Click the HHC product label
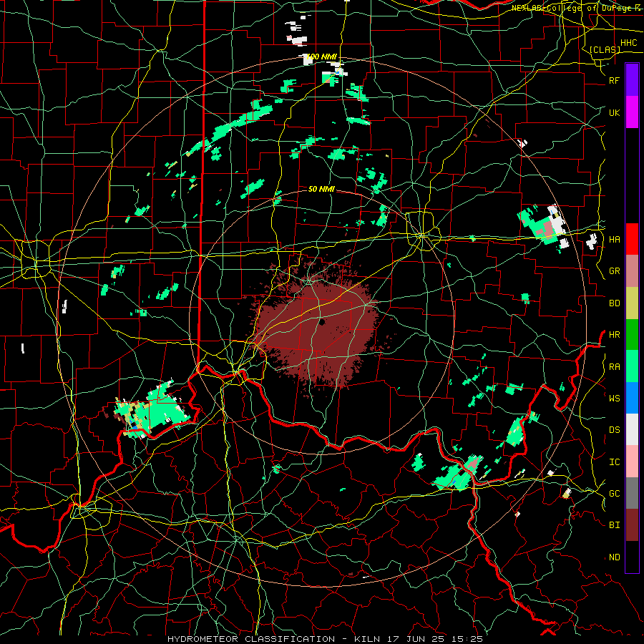This screenshot has height=644, width=644. pos(628,43)
